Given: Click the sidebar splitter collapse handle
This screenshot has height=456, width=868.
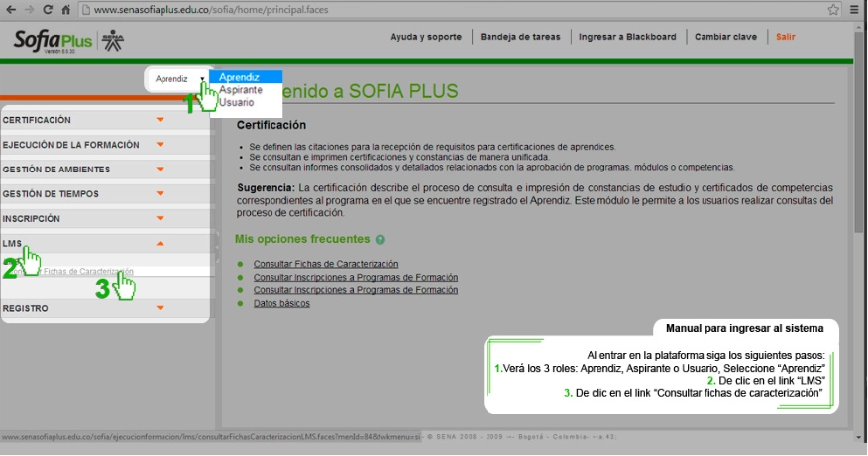Looking at the screenshot, I should tap(218, 247).
